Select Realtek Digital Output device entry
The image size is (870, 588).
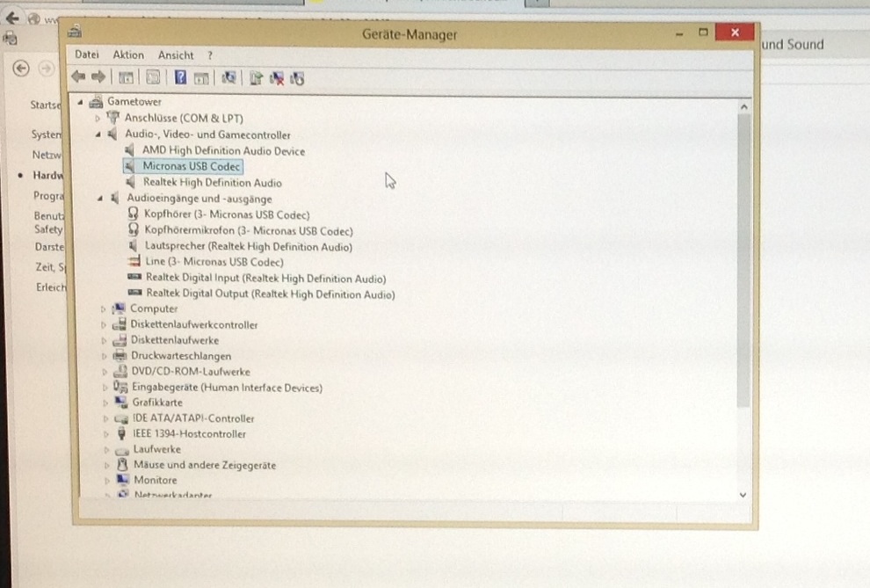[270, 294]
